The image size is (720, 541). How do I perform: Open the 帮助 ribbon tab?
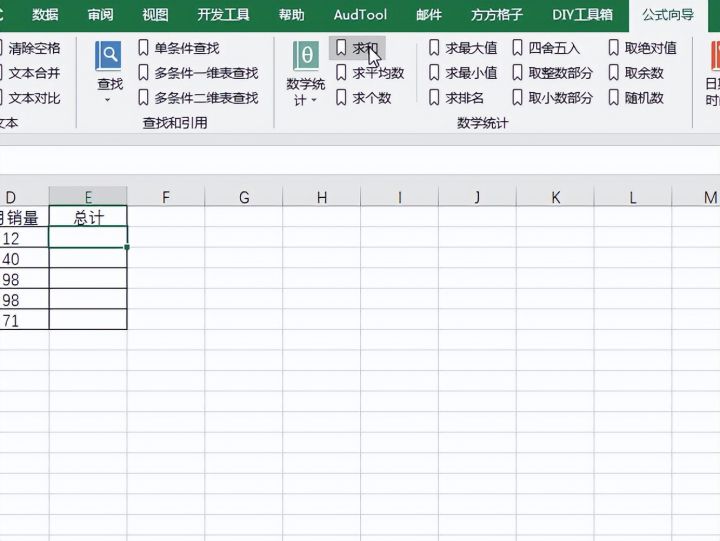(x=292, y=15)
